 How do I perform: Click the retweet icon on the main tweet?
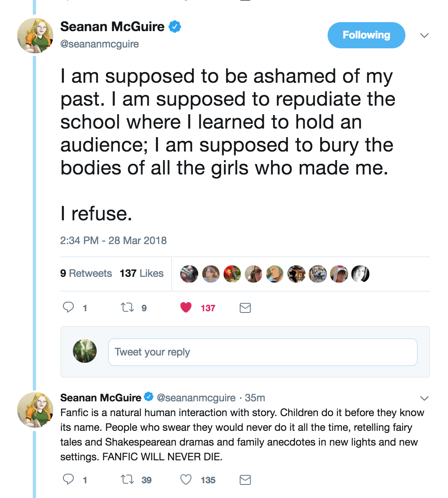127,307
